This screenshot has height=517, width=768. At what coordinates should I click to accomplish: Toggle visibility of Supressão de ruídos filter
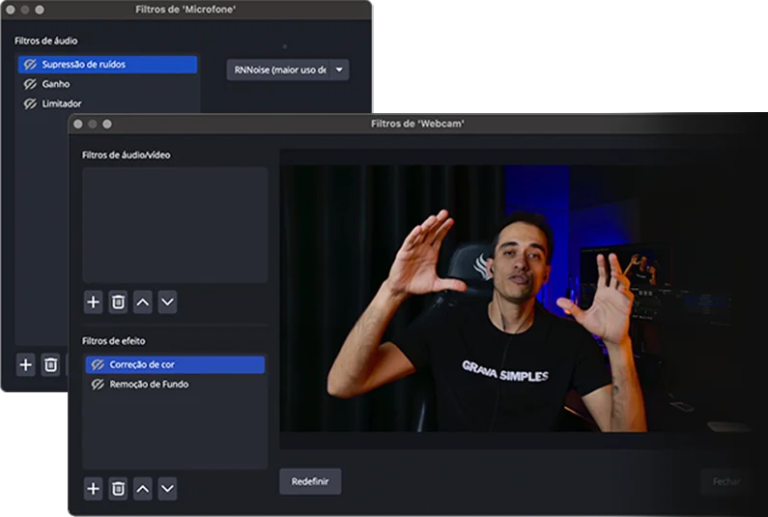click(31, 65)
